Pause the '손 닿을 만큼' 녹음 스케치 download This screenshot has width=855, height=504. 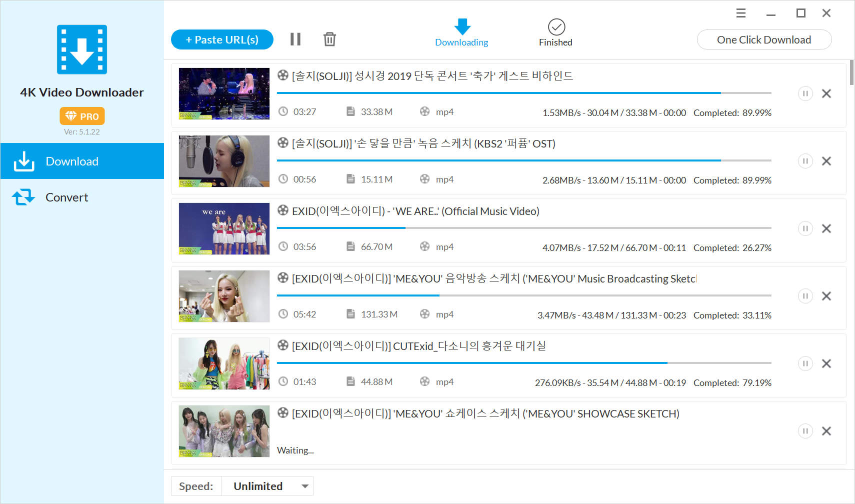[x=805, y=161]
